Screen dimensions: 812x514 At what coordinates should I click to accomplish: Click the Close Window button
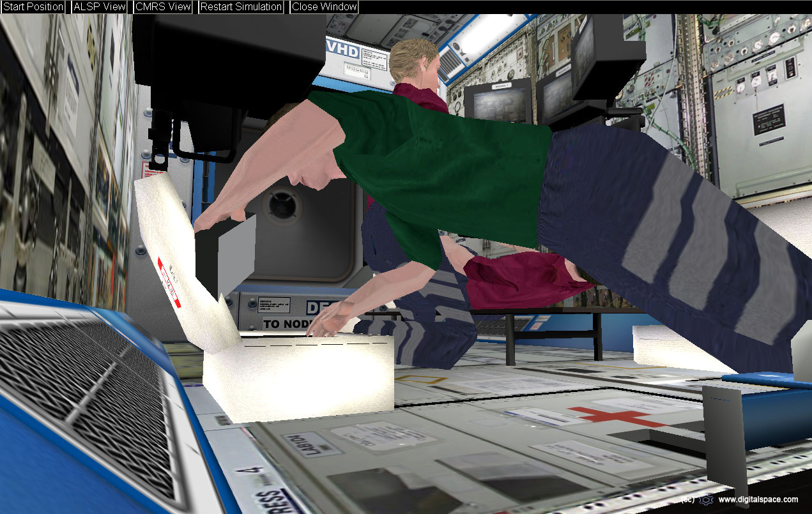[324, 7]
